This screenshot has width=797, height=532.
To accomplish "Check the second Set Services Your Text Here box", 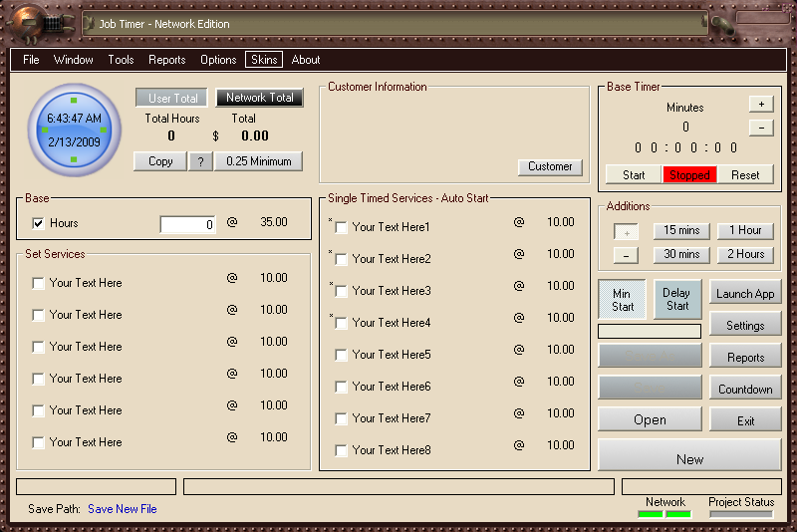I will tap(38, 315).
